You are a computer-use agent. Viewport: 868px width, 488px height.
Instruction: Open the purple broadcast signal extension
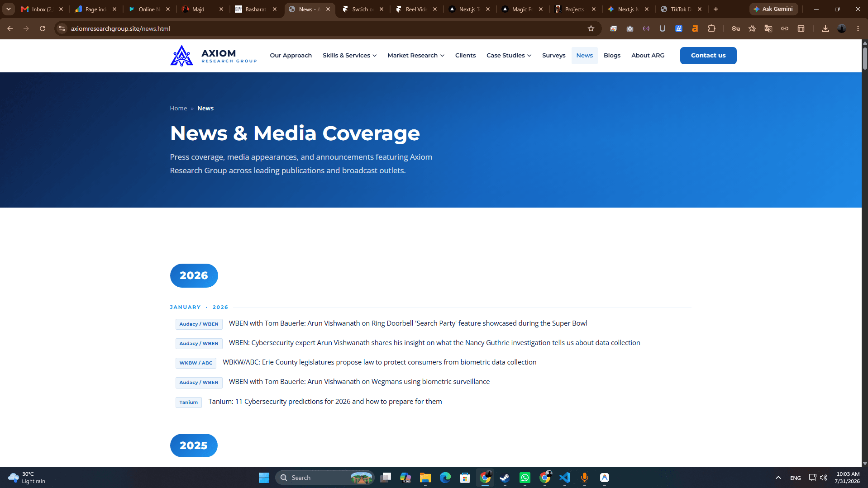click(x=646, y=28)
